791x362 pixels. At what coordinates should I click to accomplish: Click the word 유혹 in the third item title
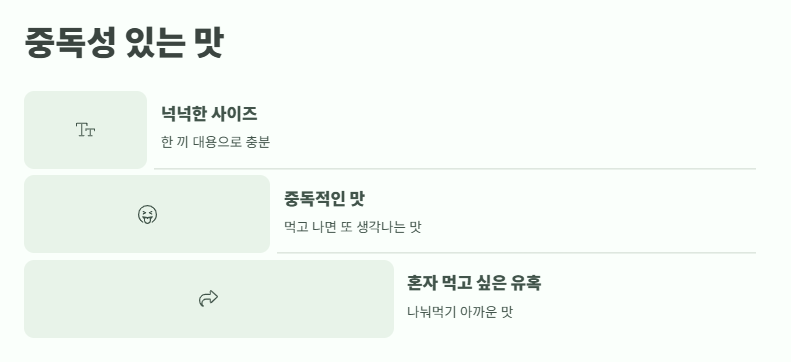click(x=526, y=283)
